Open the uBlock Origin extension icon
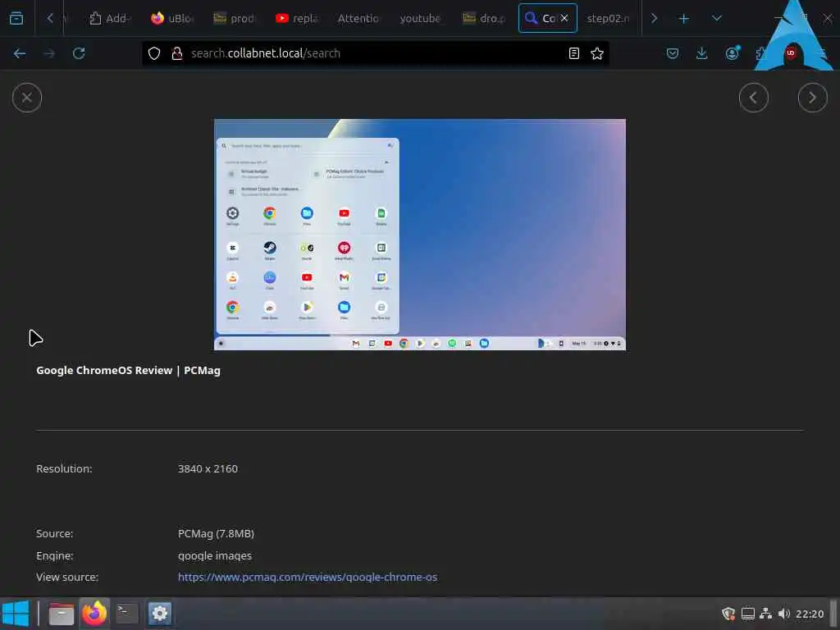Image resolution: width=840 pixels, height=630 pixels. 791,53
